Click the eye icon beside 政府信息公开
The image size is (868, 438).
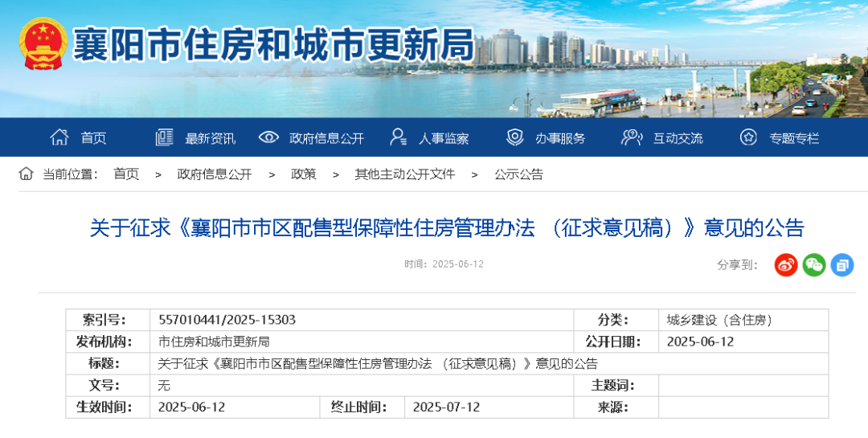268,137
